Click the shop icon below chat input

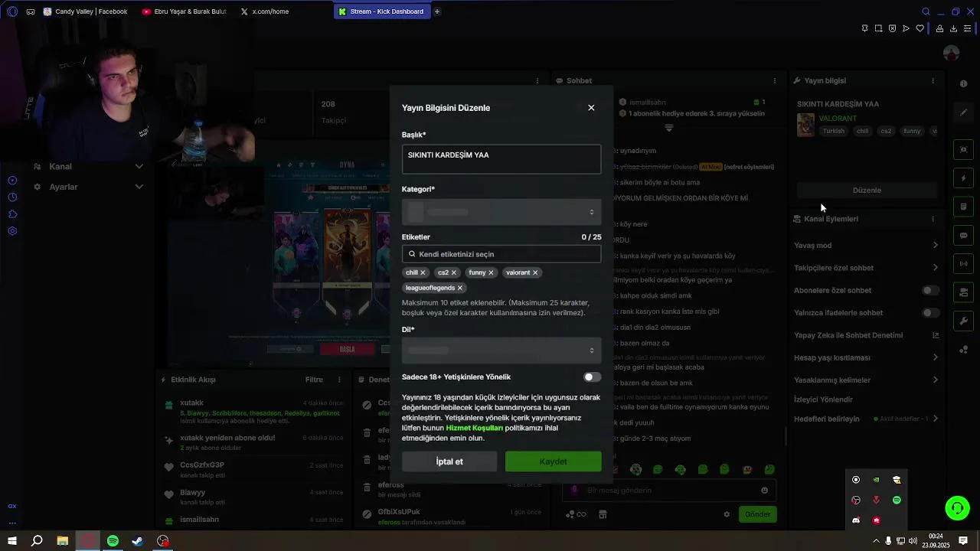point(603,514)
